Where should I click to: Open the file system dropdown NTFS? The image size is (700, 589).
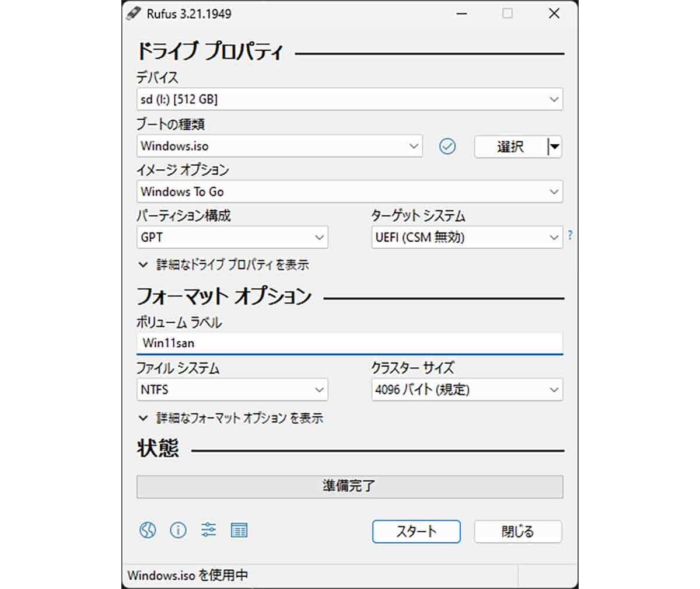pos(232,389)
